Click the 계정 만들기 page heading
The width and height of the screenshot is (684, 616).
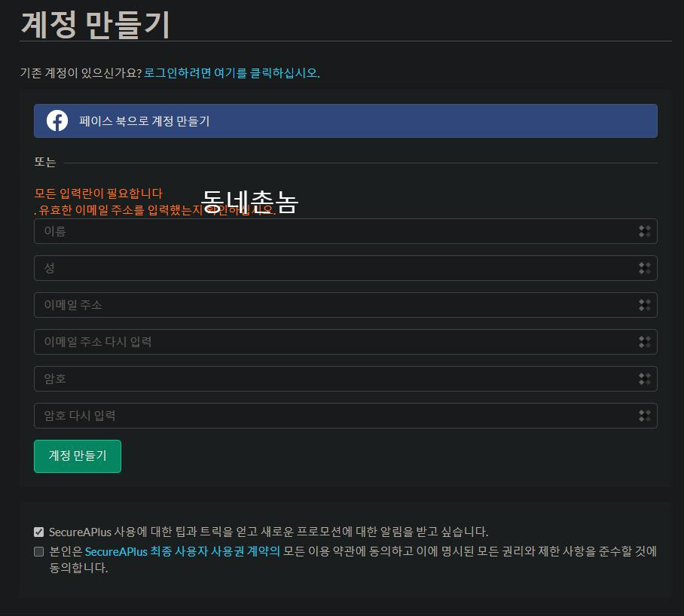pyautogui.click(x=95, y=24)
